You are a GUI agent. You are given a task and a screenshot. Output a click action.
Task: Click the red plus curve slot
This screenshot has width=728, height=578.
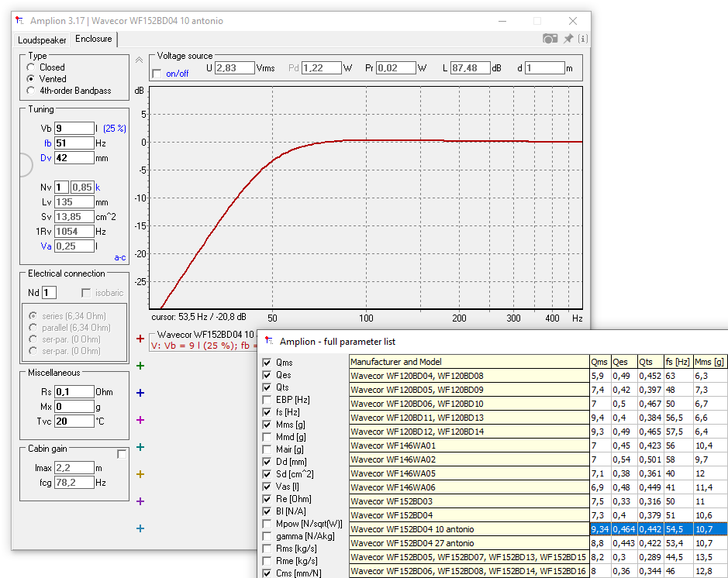(140, 339)
